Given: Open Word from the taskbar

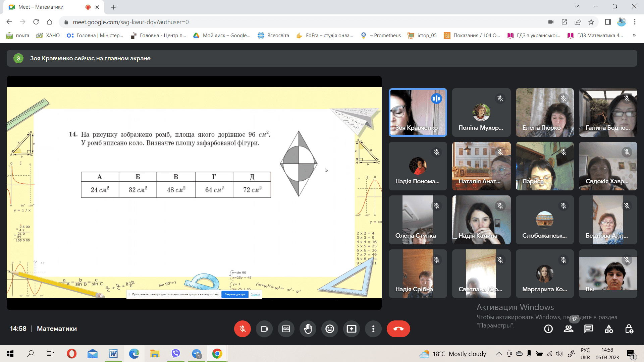Looking at the screenshot, I should point(113,354).
